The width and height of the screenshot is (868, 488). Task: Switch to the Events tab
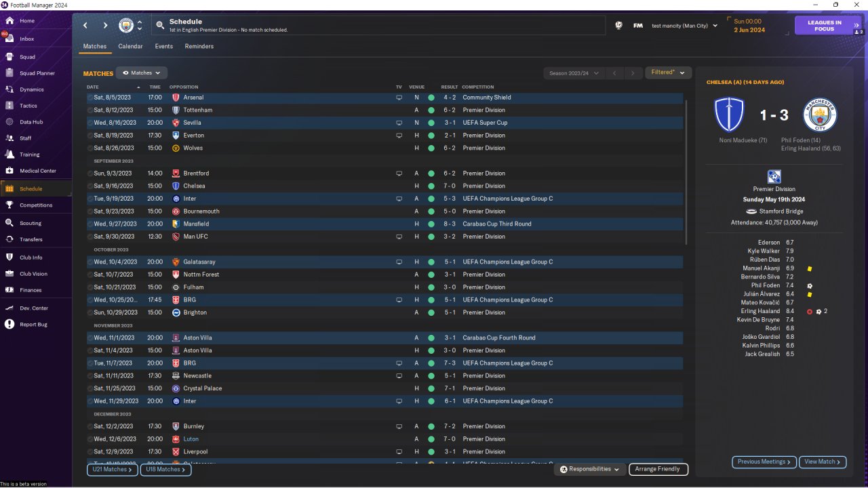[x=163, y=46]
